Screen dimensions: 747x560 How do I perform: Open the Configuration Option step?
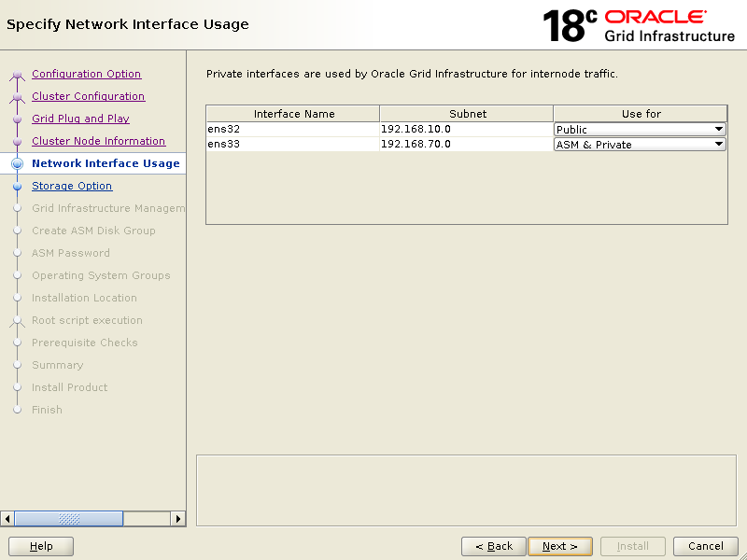(x=86, y=74)
